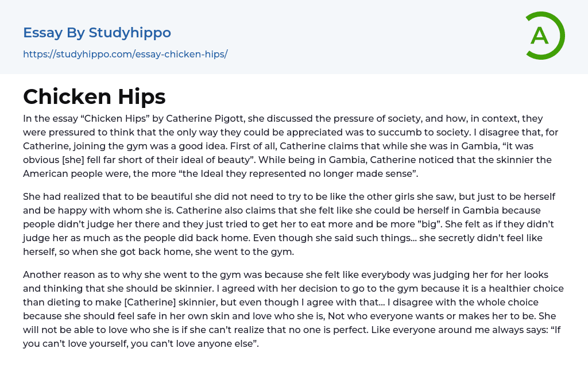The width and height of the screenshot is (588, 383).
Task: Click the phrase "joining the gym was a good idea"
Action: [x=145, y=146]
